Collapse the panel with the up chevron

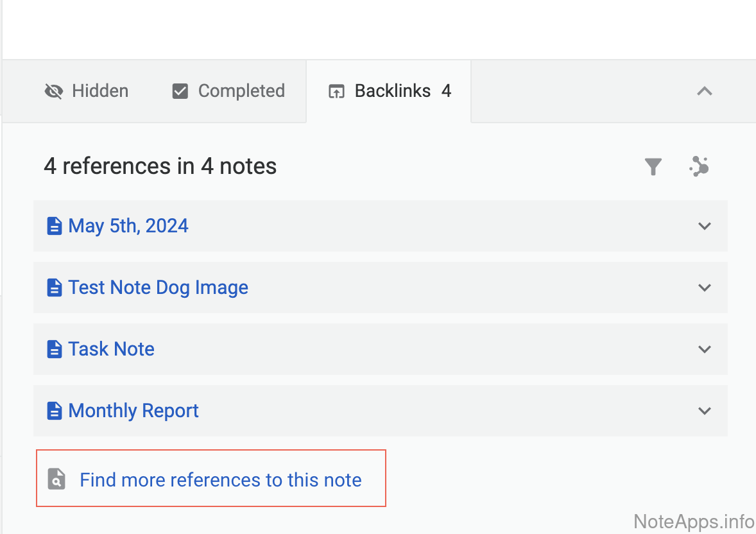click(705, 91)
